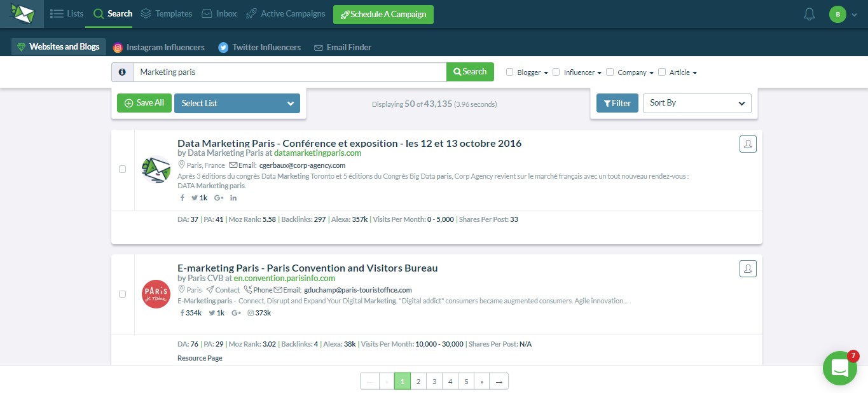Open Inbox in the top navigation

click(219, 13)
